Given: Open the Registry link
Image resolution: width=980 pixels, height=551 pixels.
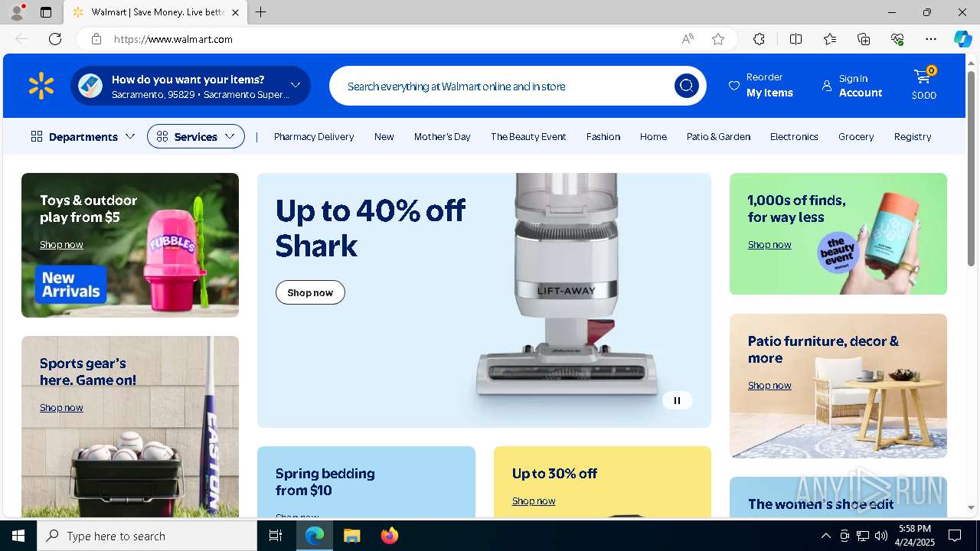Looking at the screenshot, I should 913,136.
